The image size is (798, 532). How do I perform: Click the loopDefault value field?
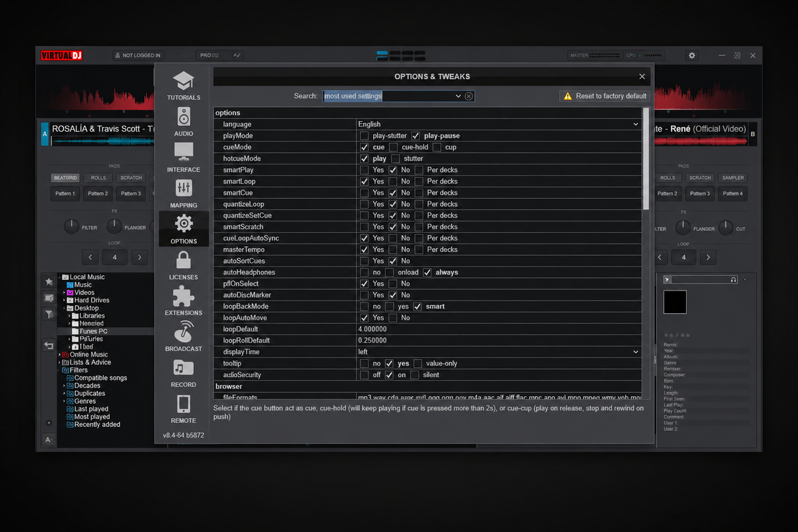tap(499, 329)
